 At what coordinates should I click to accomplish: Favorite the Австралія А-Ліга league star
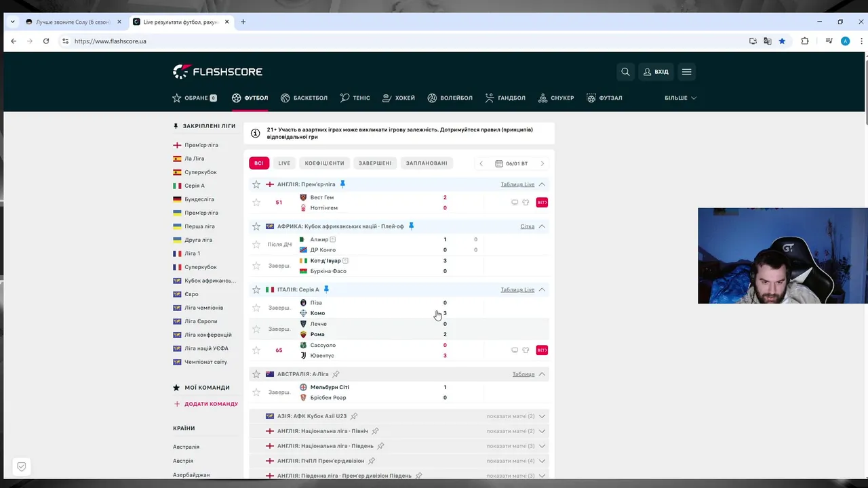point(256,374)
